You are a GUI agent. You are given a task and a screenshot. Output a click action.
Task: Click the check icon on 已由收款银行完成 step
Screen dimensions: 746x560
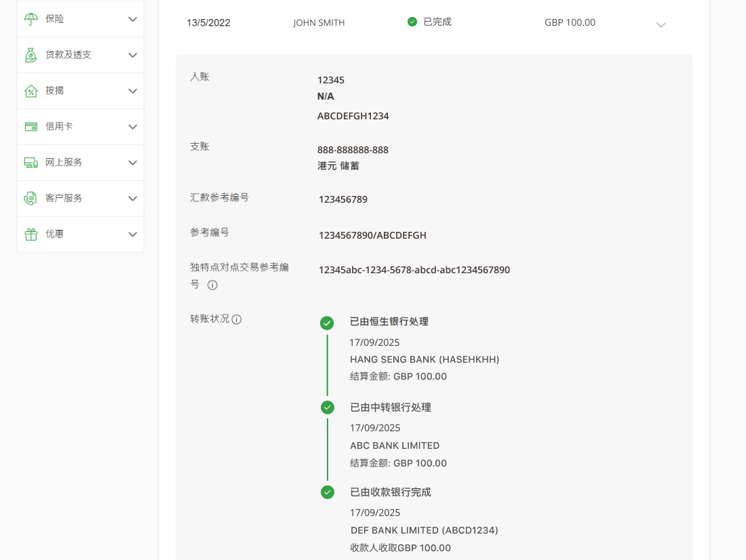click(x=328, y=492)
